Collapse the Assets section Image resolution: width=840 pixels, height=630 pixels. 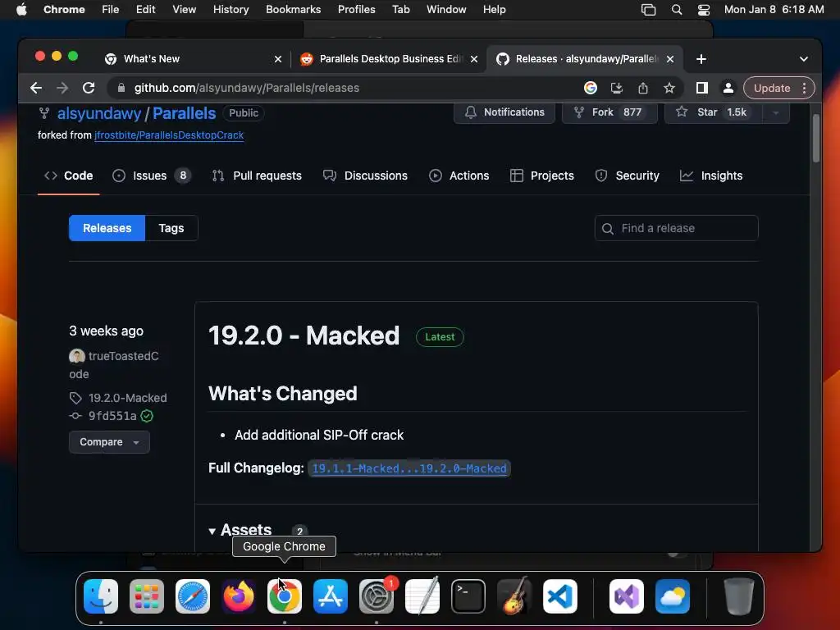click(x=240, y=531)
